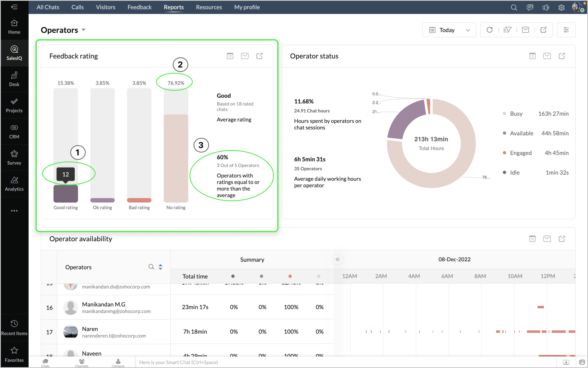This screenshot has height=368, width=588.
Task: Click the filter icon in Operators toolbar
Action: pyautogui.click(x=507, y=30)
